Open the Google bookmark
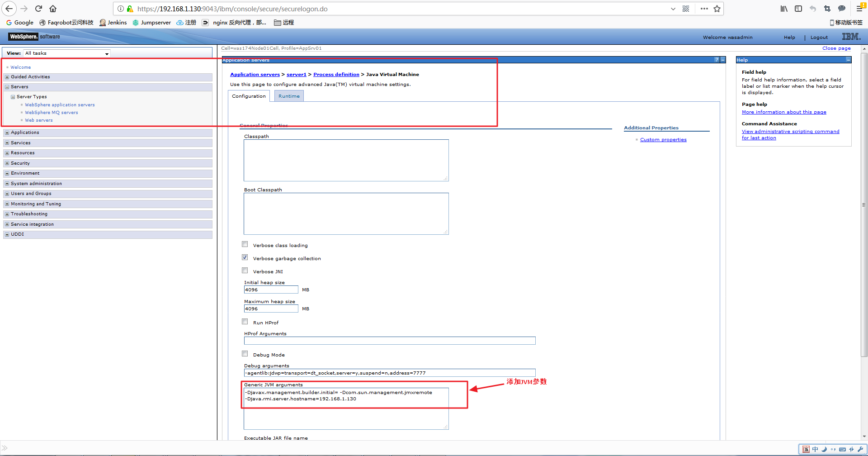 pyautogui.click(x=20, y=22)
